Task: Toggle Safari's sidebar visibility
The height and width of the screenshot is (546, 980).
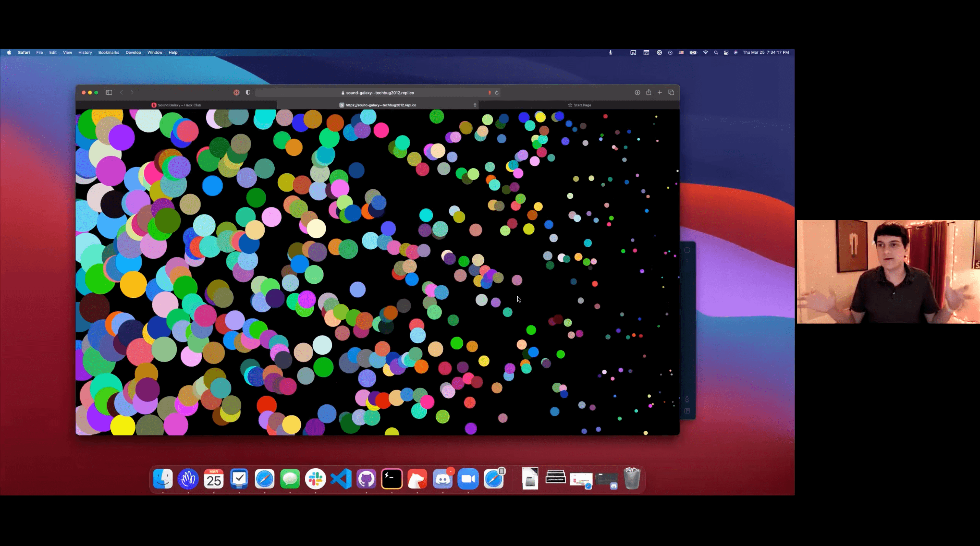Action: (x=109, y=92)
